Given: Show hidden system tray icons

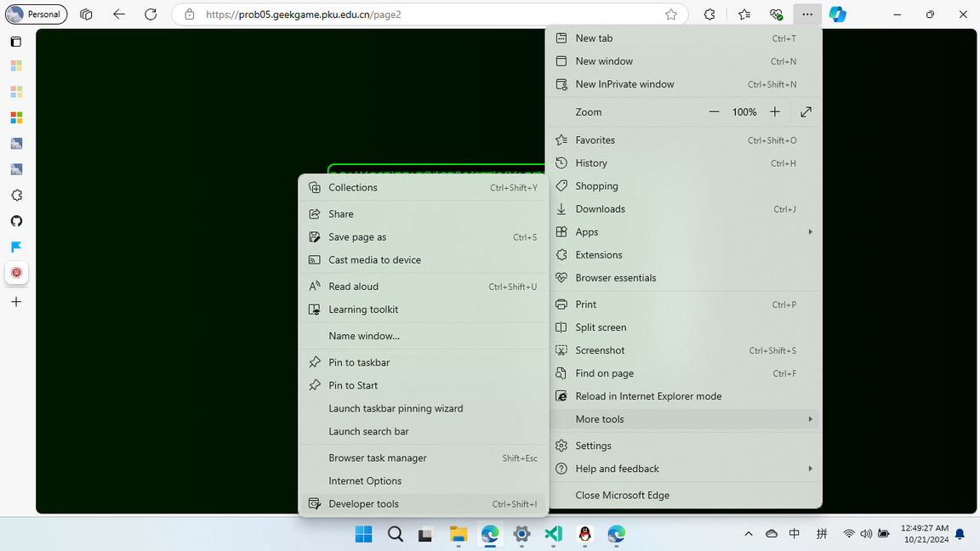Looking at the screenshot, I should 748,533.
